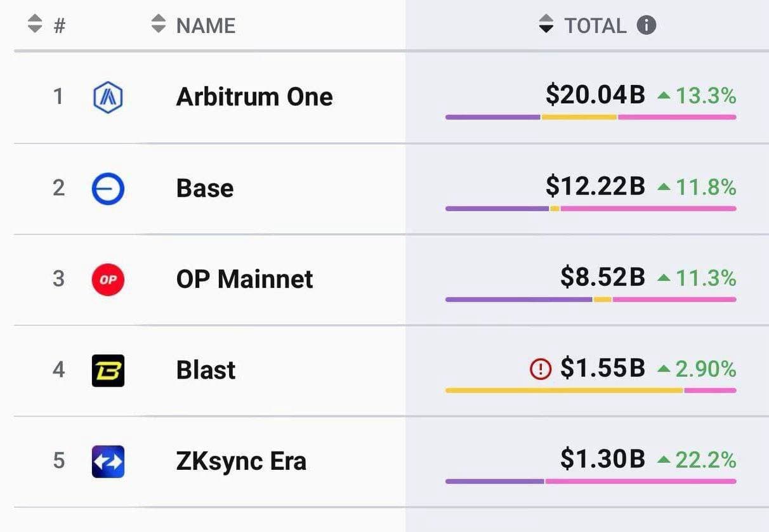Screen dimensions: 769x532
Task: Click the Arbitrum One logo icon
Action: tap(108, 98)
